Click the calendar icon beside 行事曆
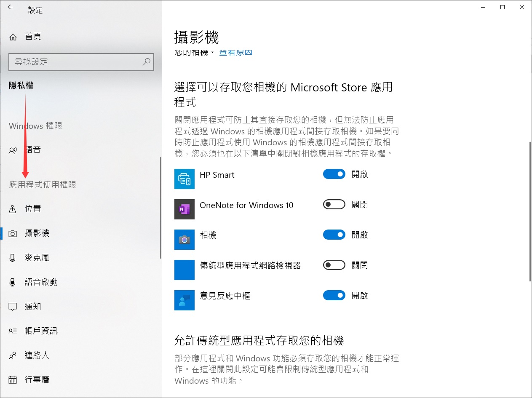Viewport: 532px width, 398px height. [13, 380]
